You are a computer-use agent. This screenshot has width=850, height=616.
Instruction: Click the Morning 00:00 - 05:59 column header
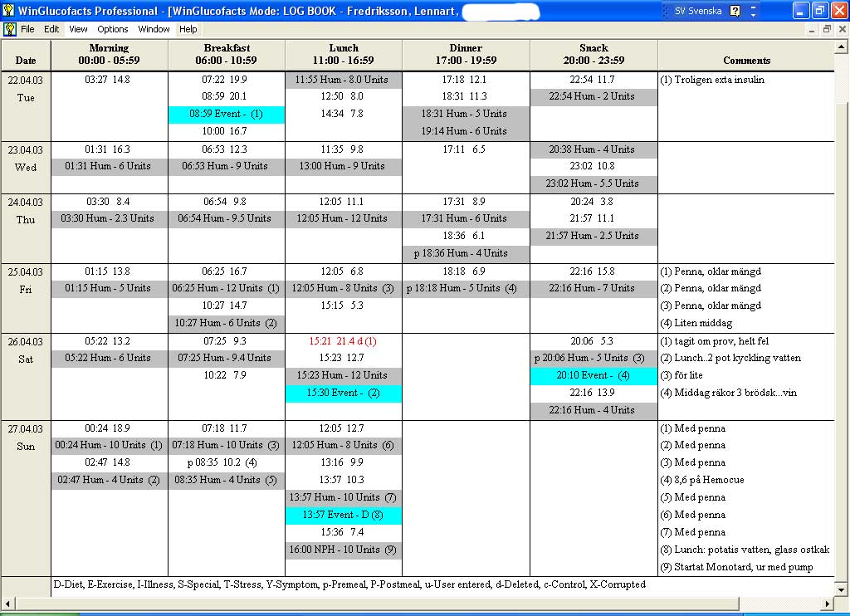[x=109, y=56]
